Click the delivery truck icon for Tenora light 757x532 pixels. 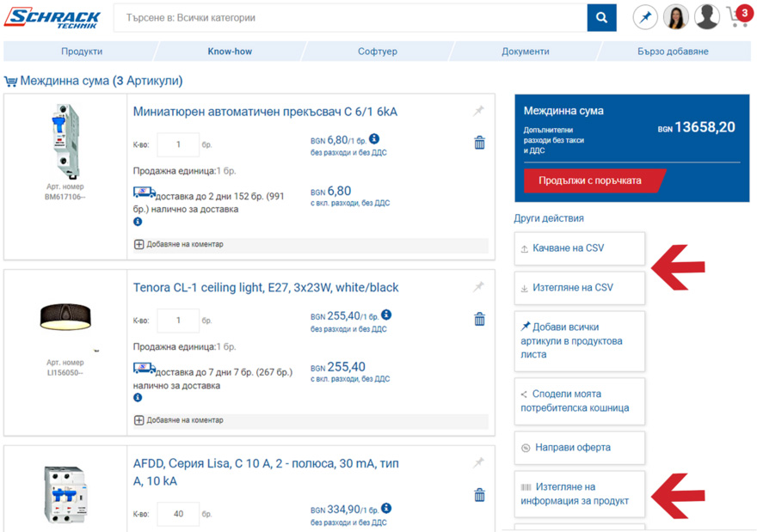[x=145, y=369]
